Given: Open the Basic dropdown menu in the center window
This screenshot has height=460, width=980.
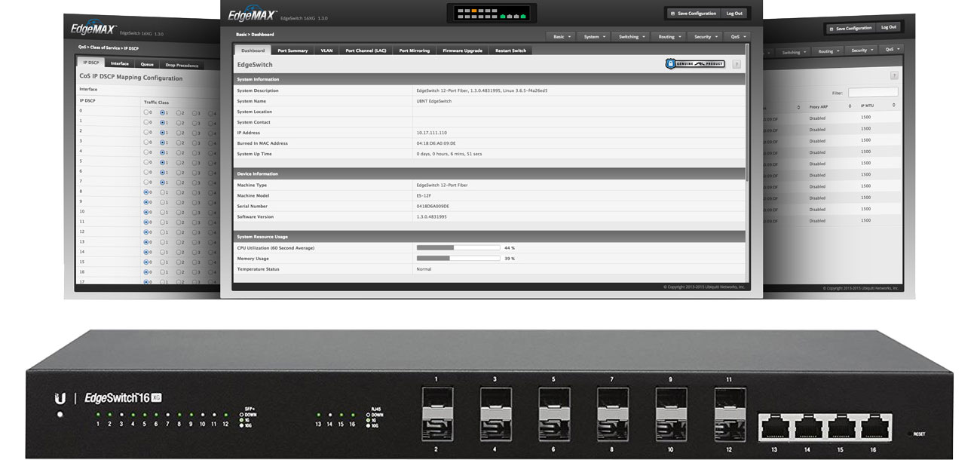Looking at the screenshot, I should click(562, 36).
